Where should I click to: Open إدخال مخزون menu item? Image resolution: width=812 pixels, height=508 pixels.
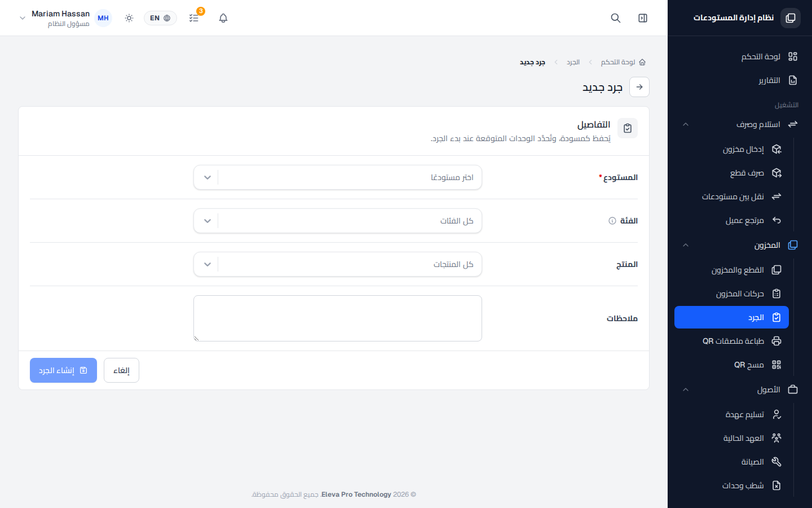point(732,149)
